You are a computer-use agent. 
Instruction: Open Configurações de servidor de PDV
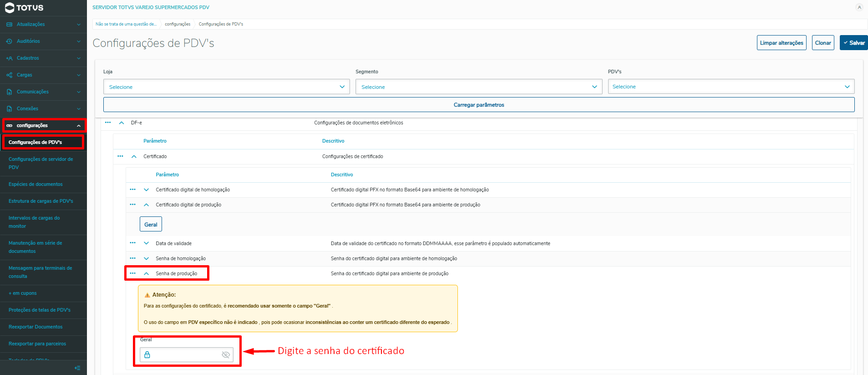click(43, 163)
